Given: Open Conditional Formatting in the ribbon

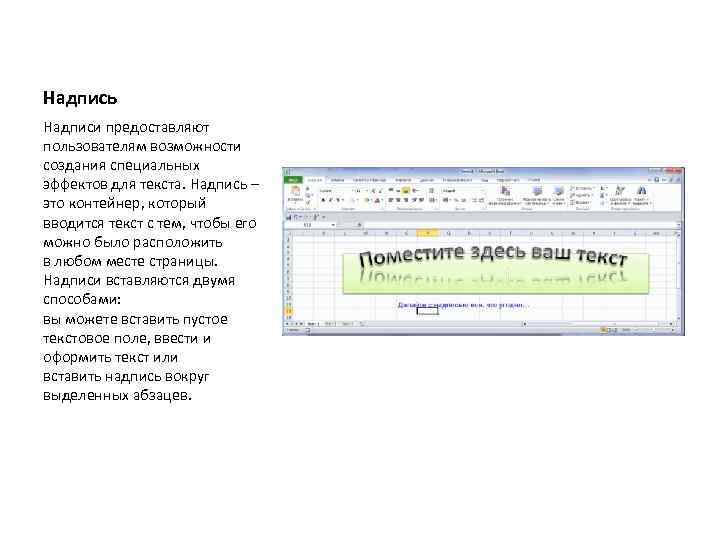Looking at the screenshot, I should pos(505,195).
